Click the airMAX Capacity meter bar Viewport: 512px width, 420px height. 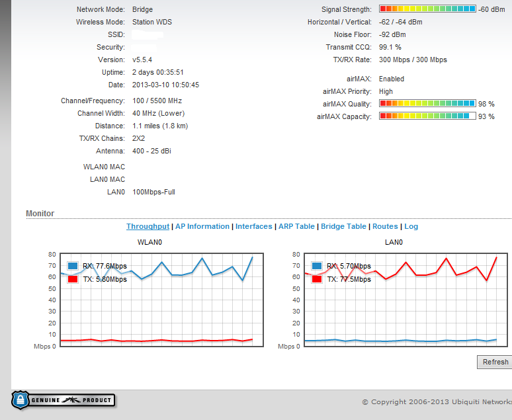(x=427, y=116)
